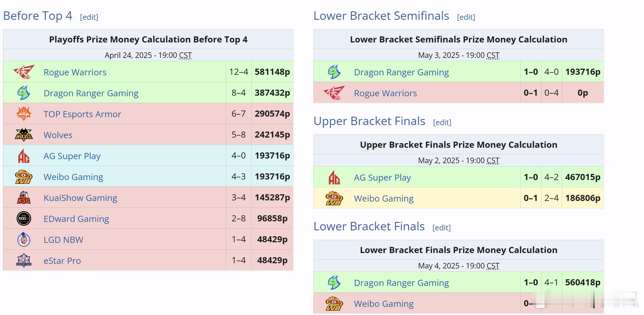644x315 pixels.
Task: Click the TOP Esports Armor team logo
Action: pos(24,114)
